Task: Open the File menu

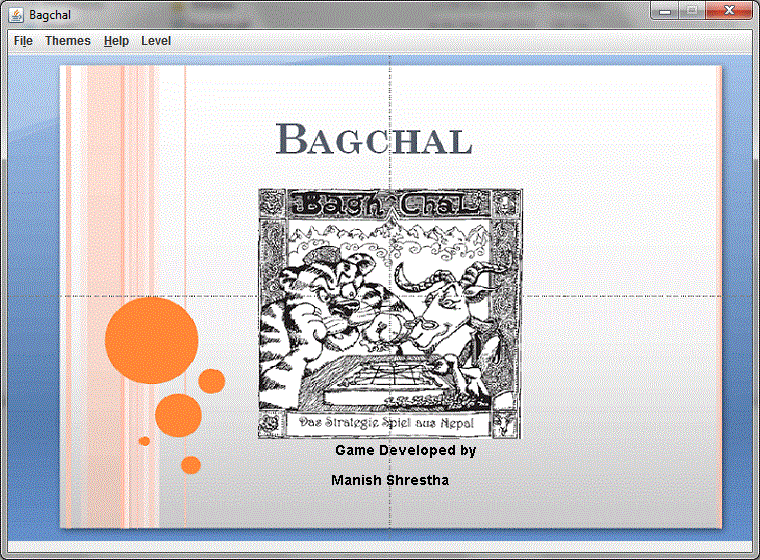Action: pyautogui.click(x=23, y=41)
